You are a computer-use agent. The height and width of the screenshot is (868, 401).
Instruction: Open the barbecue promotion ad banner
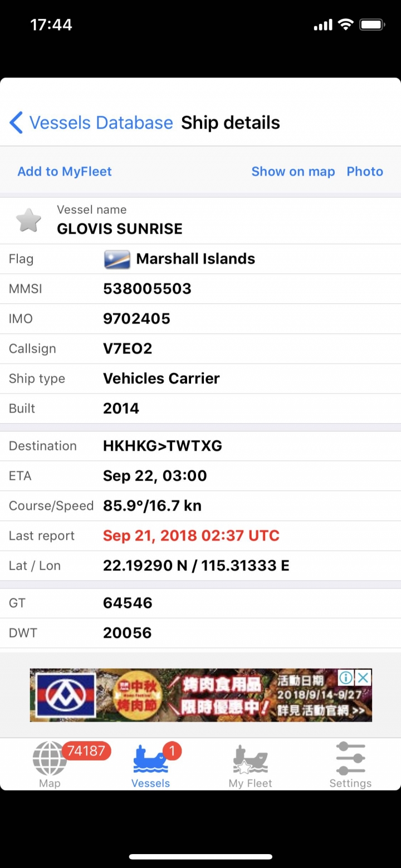click(x=200, y=695)
